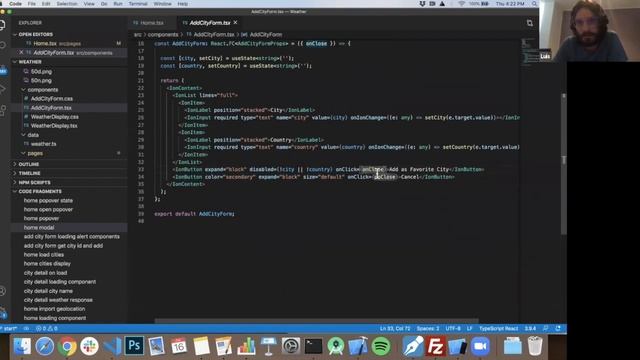
Task: Open the Edit menu
Action: (46, 4)
